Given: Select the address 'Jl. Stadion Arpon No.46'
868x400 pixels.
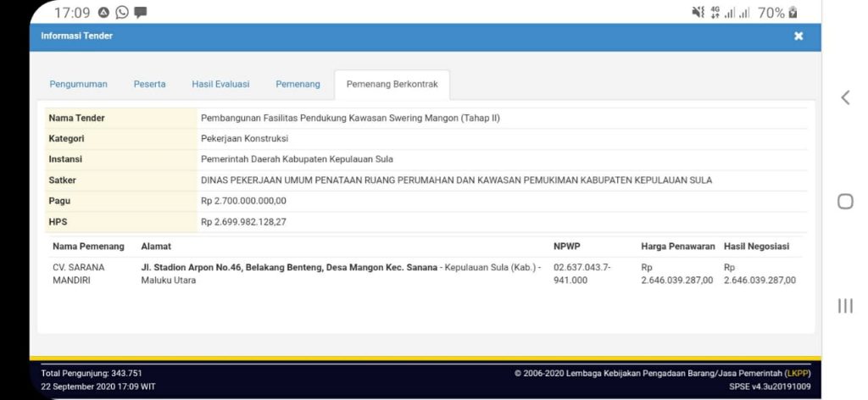Looking at the screenshot, I should 341,274.
